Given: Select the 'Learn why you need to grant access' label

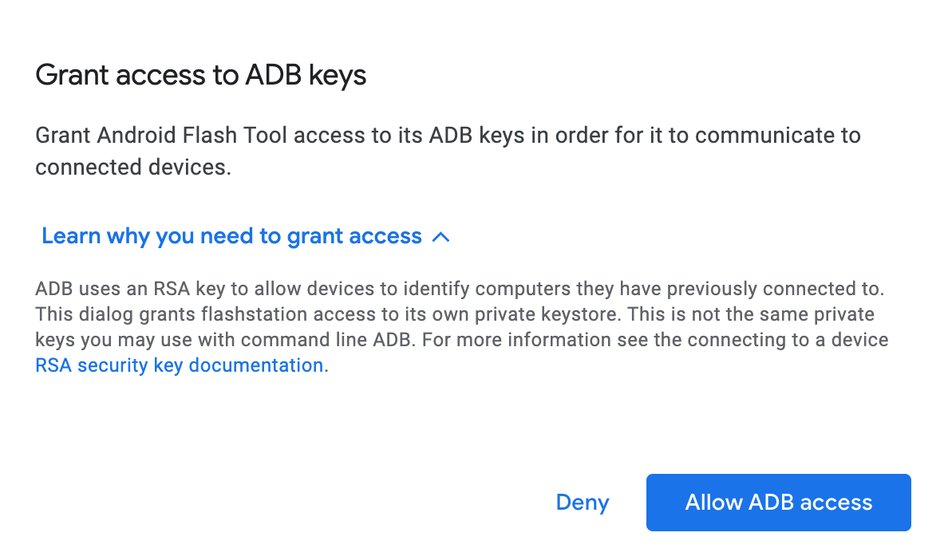Looking at the screenshot, I should coord(231,235).
